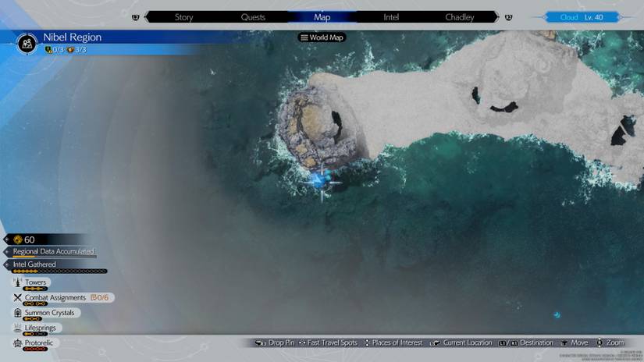Screen dimensions: 644x362
Task: Click the Combat Assignments crossed swords icon
Action: click(x=17, y=297)
